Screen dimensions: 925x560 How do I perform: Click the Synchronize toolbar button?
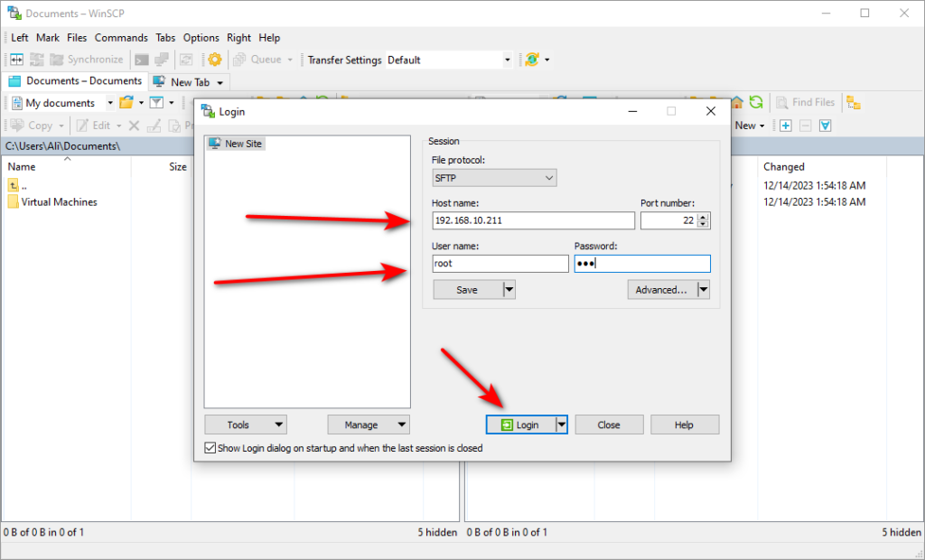pyautogui.click(x=86, y=60)
